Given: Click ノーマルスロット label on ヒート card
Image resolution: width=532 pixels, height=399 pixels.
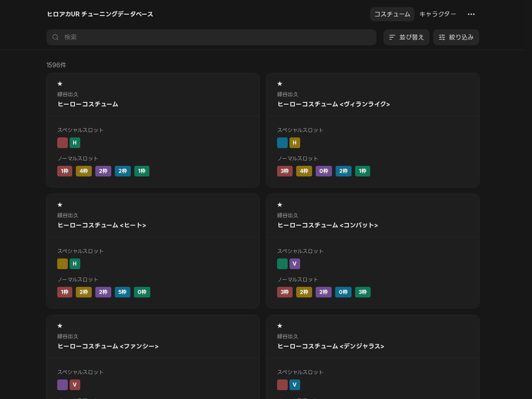Looking at the screenshot, I should 78,280.
